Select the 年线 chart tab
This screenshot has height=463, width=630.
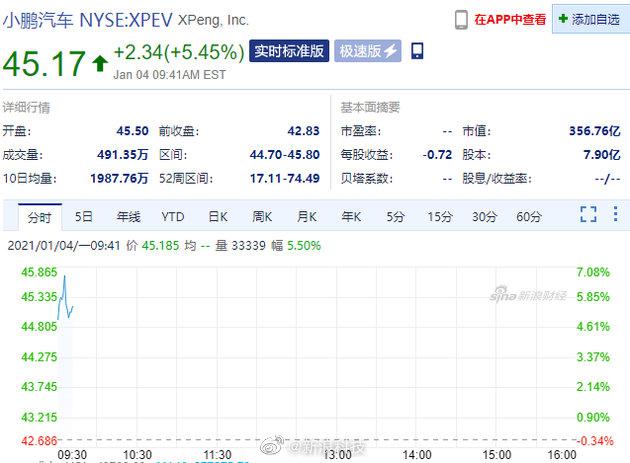128,217
